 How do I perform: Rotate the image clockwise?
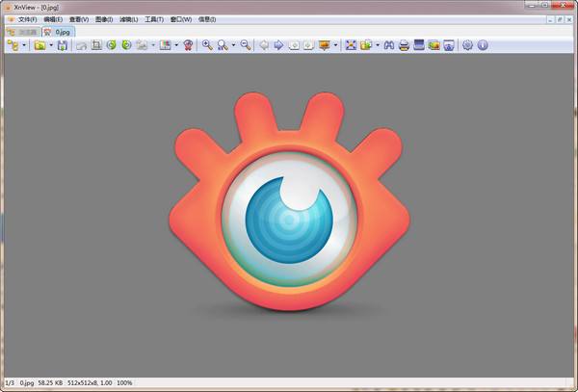[x=126, y=45]
